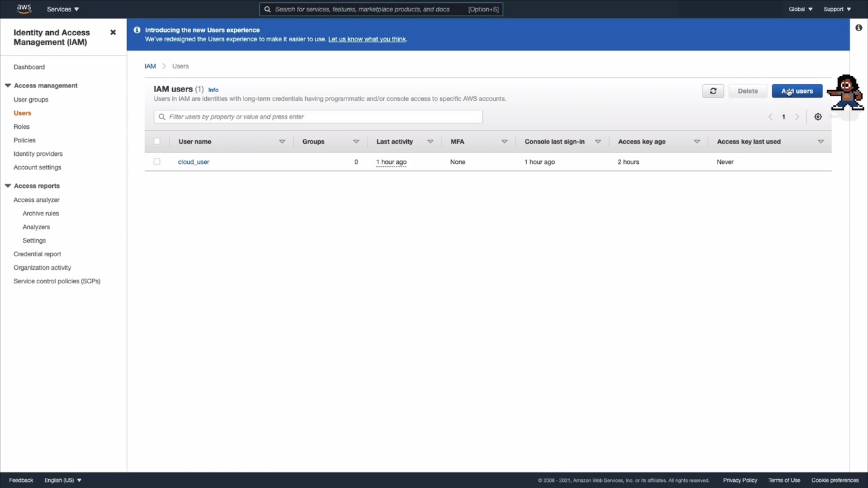Open the AWS home logo
This screenshot has height=488, width=868.
click(24, 9)
